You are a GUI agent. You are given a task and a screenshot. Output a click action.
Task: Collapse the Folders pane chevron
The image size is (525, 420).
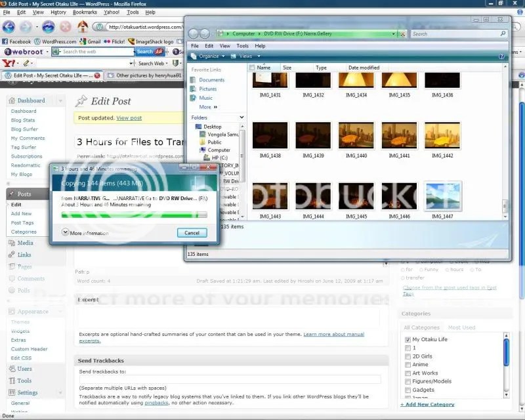tap(241, 117)
